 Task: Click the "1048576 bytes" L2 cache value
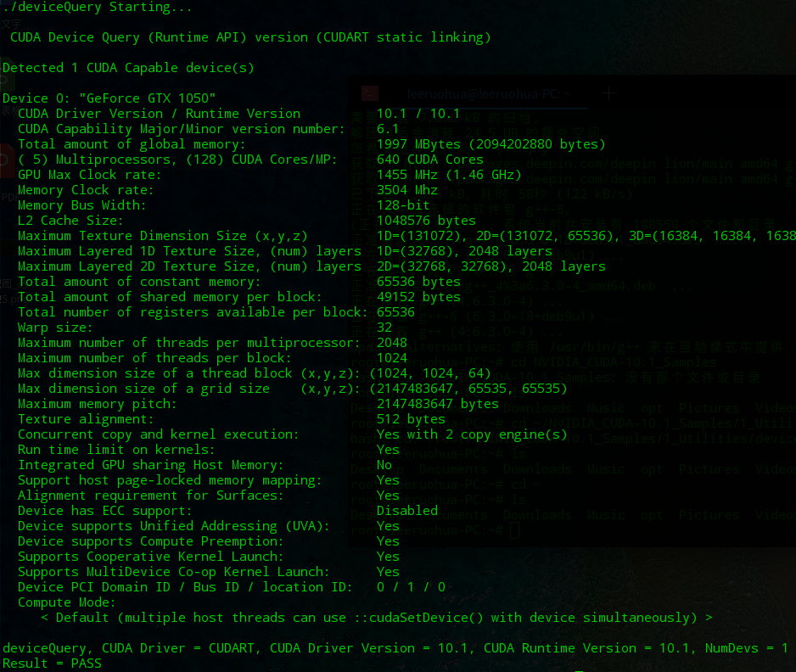[x=426, y=221]
